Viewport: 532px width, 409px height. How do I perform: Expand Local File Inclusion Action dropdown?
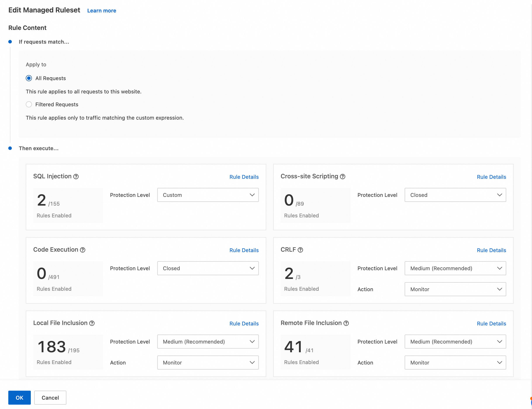[x=208, y=362]
